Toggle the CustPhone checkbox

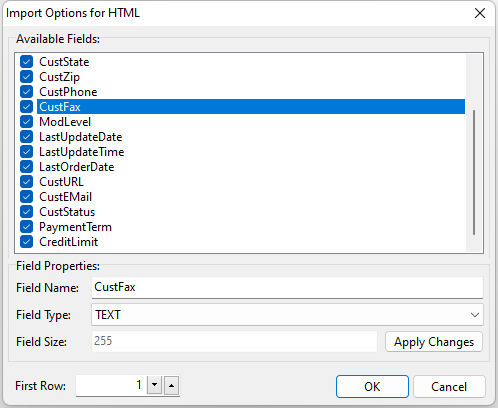click(x=26, y=92)
